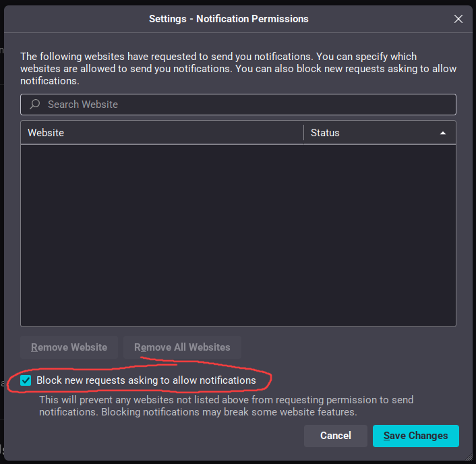Click the Remove All Websites button
This screenshot has height=464, width=476.
[182, 347]
